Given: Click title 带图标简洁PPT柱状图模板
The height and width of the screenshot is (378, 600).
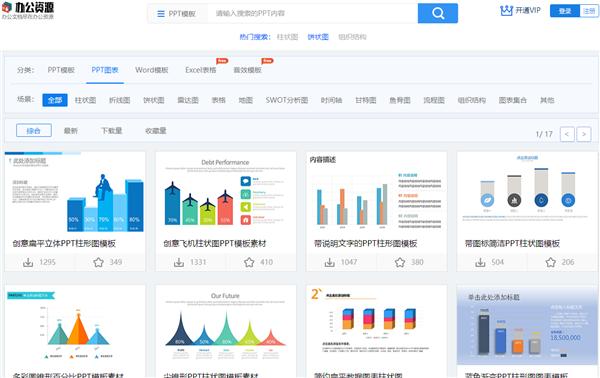Looking at the screenshot, I should [512, 243].
